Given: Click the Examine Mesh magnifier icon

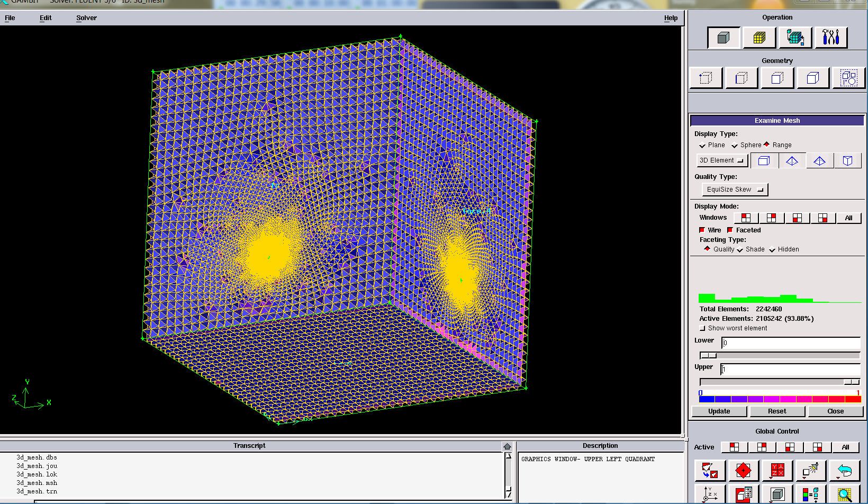Looking at the screenshot, I should point(845,495).
